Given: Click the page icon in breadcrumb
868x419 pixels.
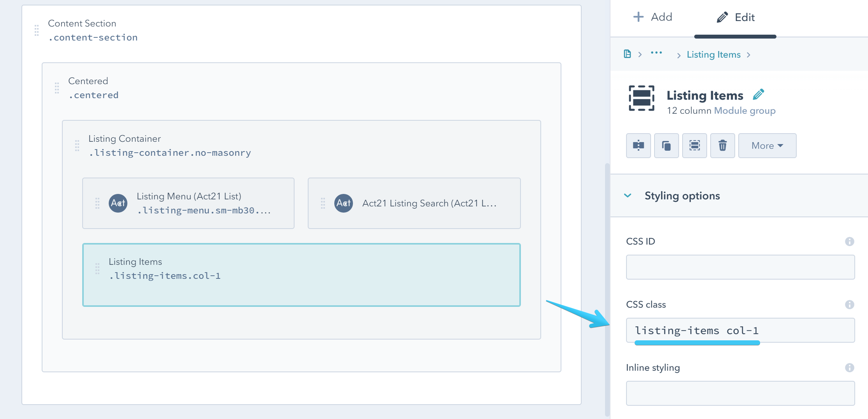Looking at the screenshot, I should [x=627, y=54].
